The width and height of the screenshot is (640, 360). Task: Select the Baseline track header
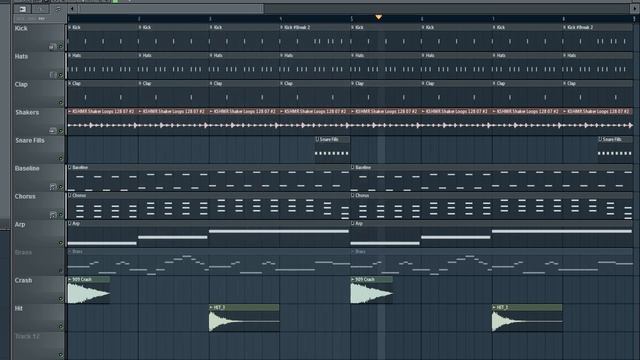(x=38, y=177)
